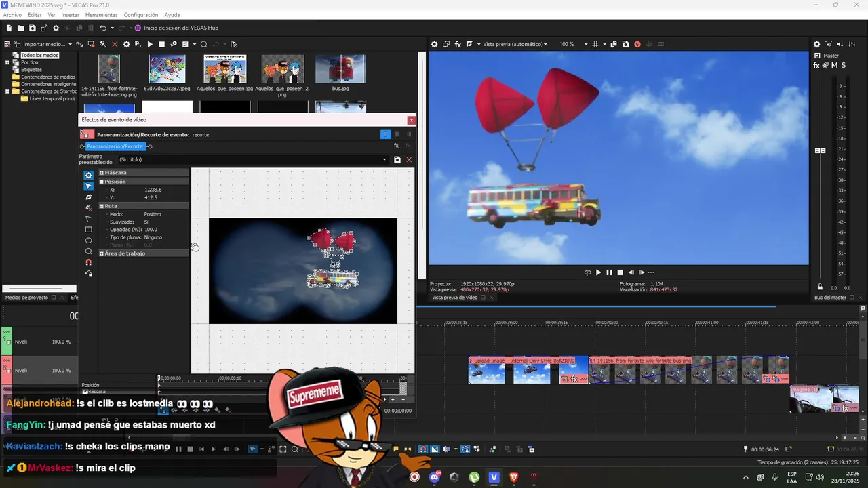The height and width of the screenshot is (488, 868).
Task: Open the preset (Sin título) dropdown
Action: (384, 160)
